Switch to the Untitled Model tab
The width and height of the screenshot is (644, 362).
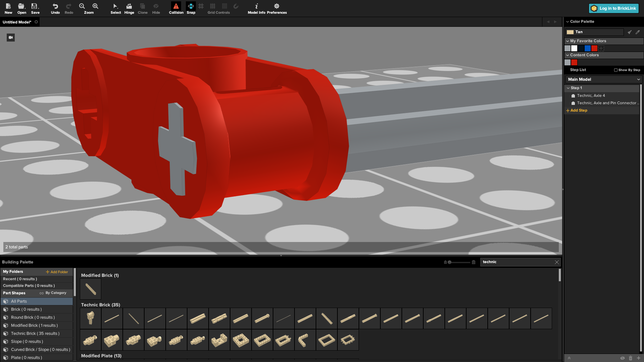click(x=17, y=22)
